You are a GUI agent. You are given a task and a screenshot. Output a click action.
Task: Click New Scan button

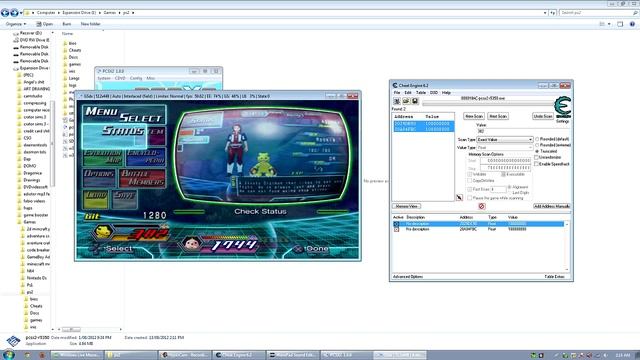[474, 116]
